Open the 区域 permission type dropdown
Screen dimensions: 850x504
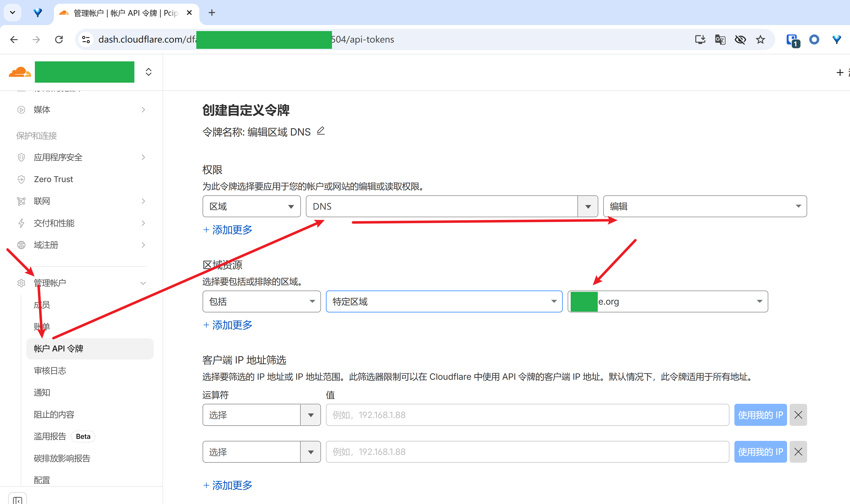coord(251,206)
